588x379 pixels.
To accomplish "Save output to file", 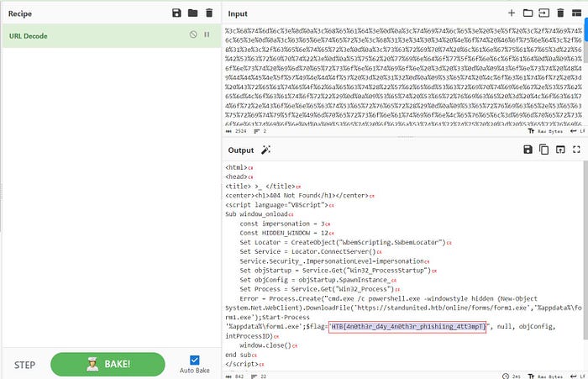I will 528,150.
